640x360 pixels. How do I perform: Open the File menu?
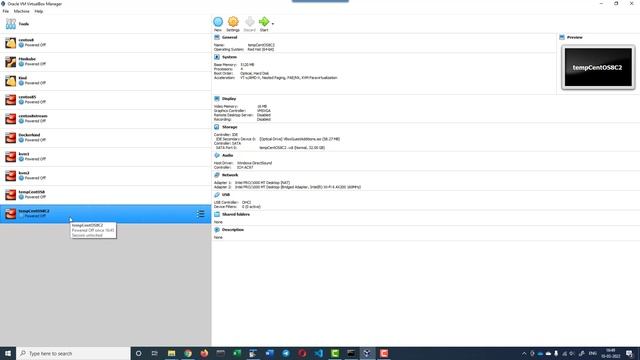pyautogui.click(x=6, y=11)
